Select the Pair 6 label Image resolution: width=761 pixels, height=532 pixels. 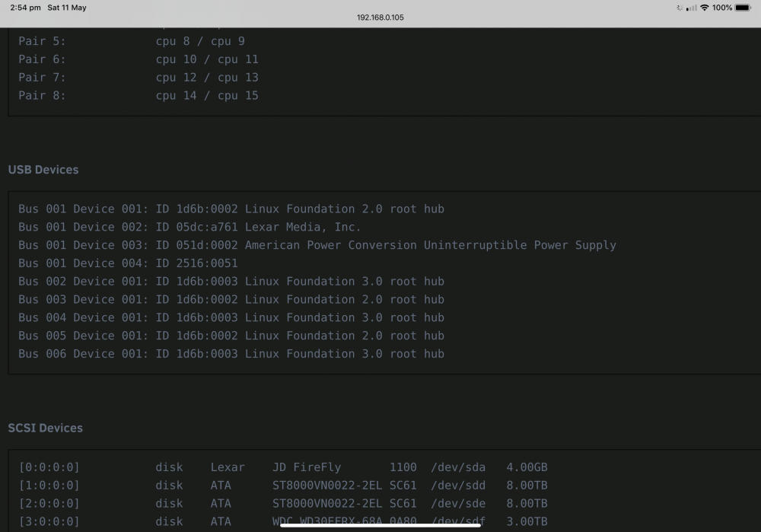coord(42,59)
